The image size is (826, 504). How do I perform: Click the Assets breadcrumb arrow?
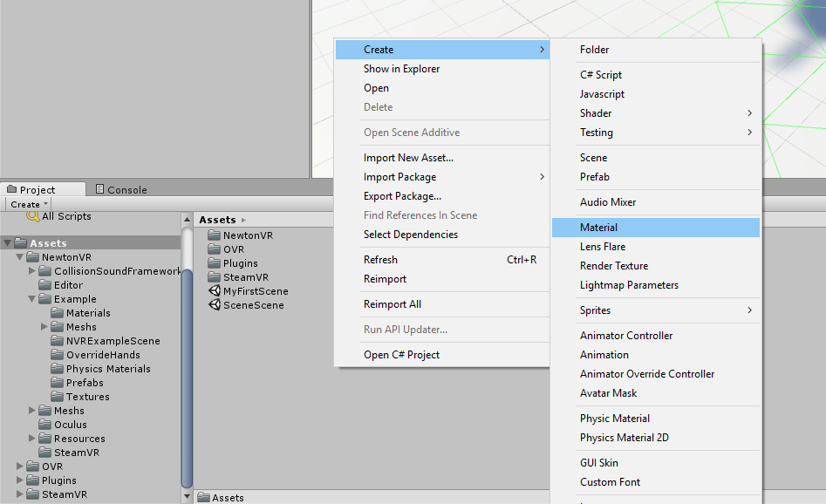coord(243,220)
